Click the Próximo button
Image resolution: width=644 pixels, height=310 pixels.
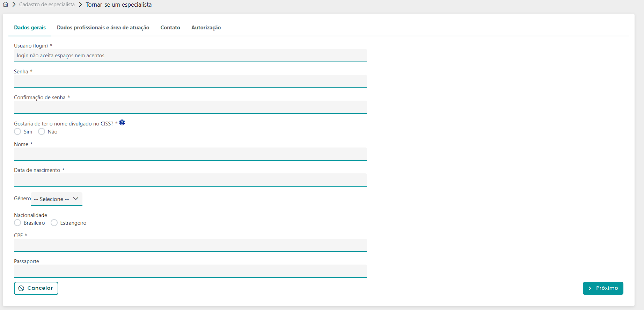coord(603,288)
